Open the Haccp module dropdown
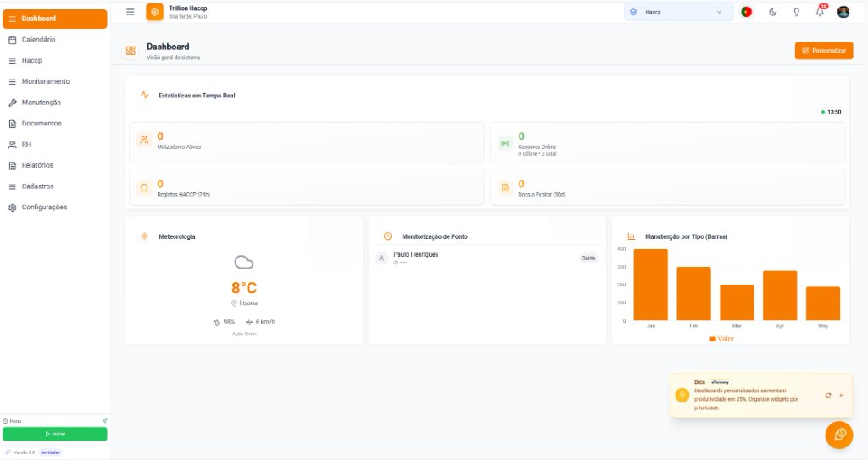This screenshot has height=460, width=868. click(x=678, y=12)
